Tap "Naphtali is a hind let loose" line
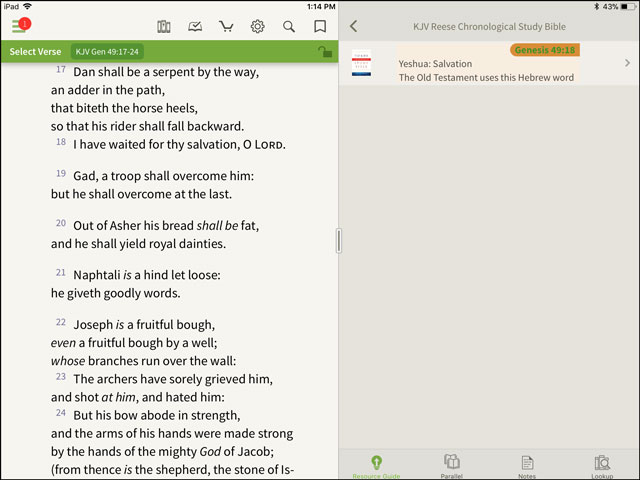The image size is (640, 480). 147,275
